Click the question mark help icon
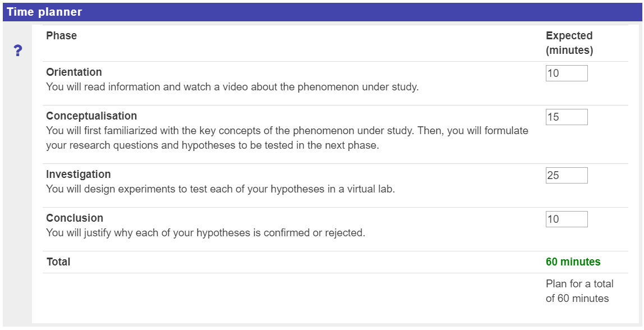The height and width of the screenshot is (330, 644). [x=18, y=51]
